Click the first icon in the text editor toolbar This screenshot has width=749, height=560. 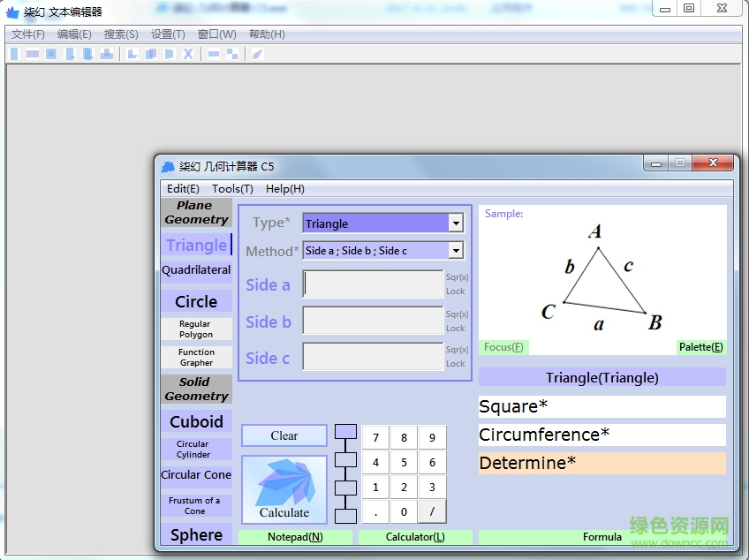pyautogui.click(x=14, y=54)
